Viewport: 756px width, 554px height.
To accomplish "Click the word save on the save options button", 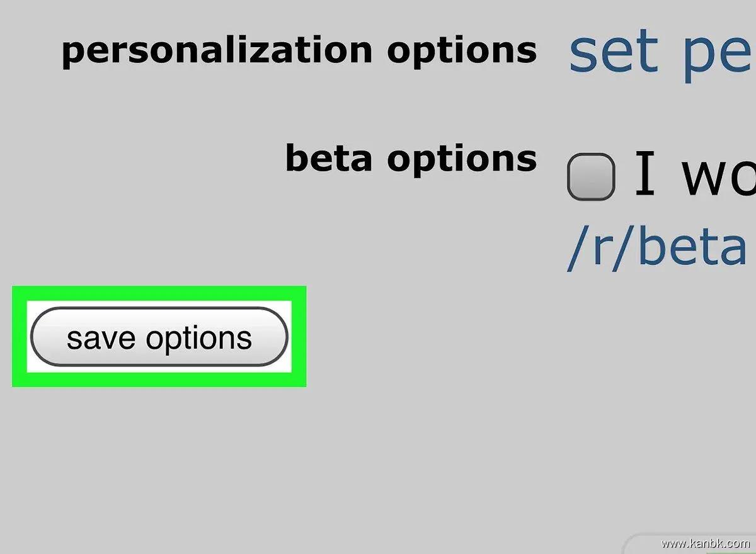I will pyautogui.click(x=101, y=338).
